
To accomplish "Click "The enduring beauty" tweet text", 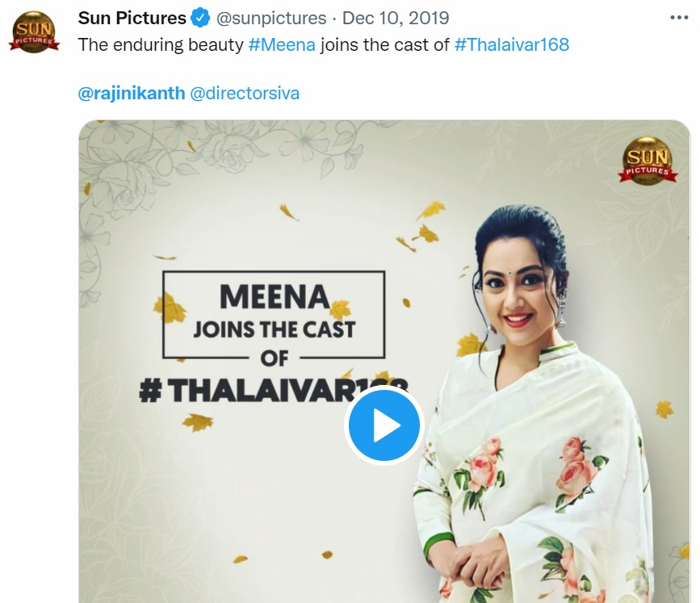I will coord(161,44).
